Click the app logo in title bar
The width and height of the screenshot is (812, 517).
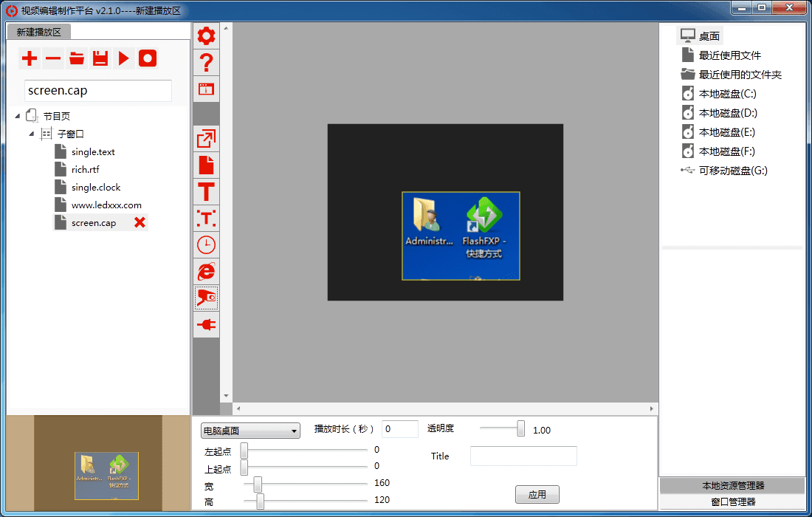(11, 10)
